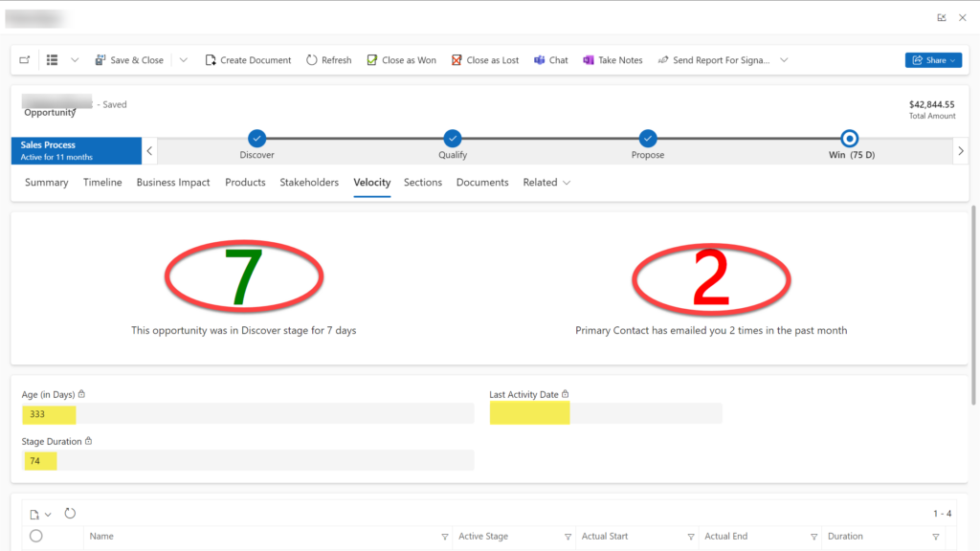Expand more commands chevron in toolbar
980x551 pixels.
(x=784, y=60)
